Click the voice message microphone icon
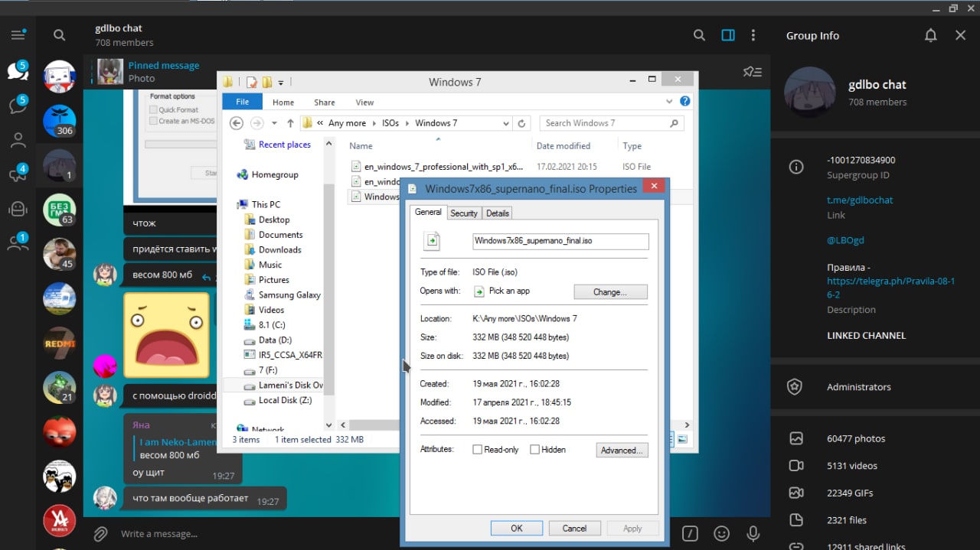 (x=753, y=533)
